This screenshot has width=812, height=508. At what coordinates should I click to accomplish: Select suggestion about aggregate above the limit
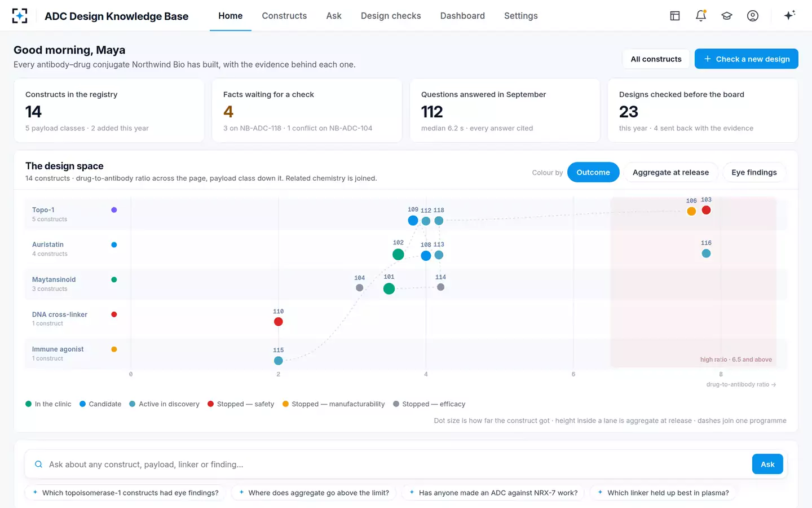[314, 493]
